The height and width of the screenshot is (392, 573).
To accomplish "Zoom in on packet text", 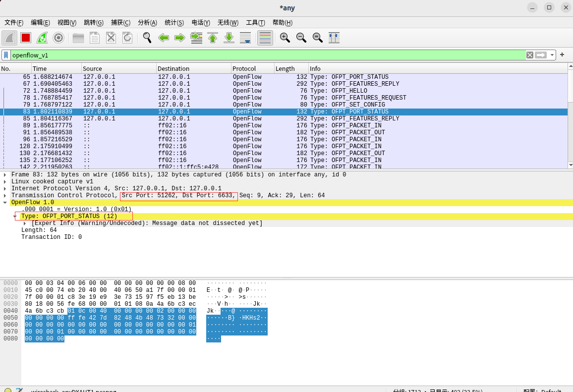I will point(285,38).
